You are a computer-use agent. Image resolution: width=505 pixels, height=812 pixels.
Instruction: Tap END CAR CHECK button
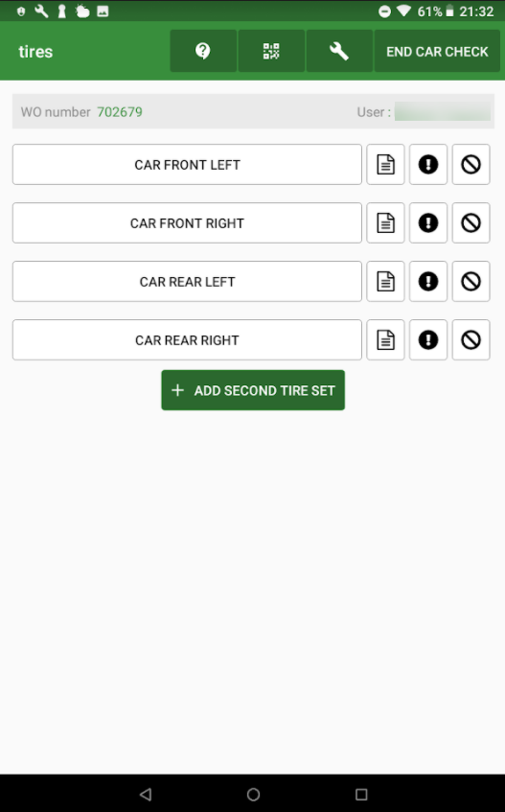(437, 51)
